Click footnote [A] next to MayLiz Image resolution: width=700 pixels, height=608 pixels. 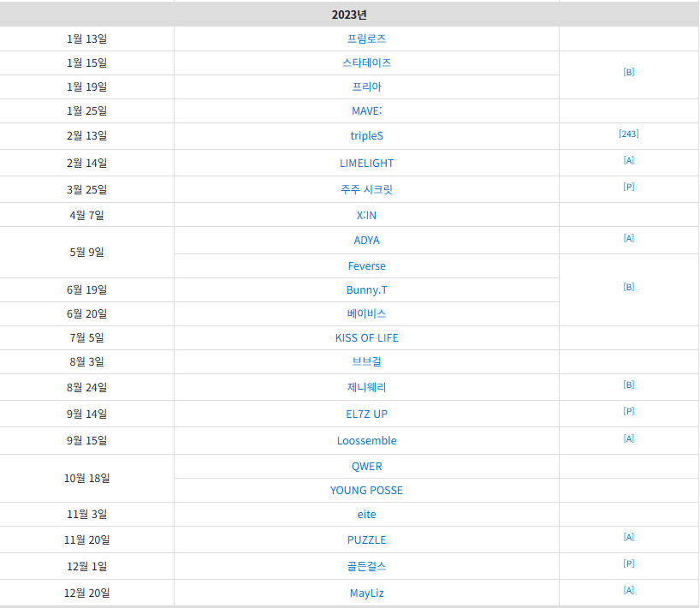pos(629,590)
